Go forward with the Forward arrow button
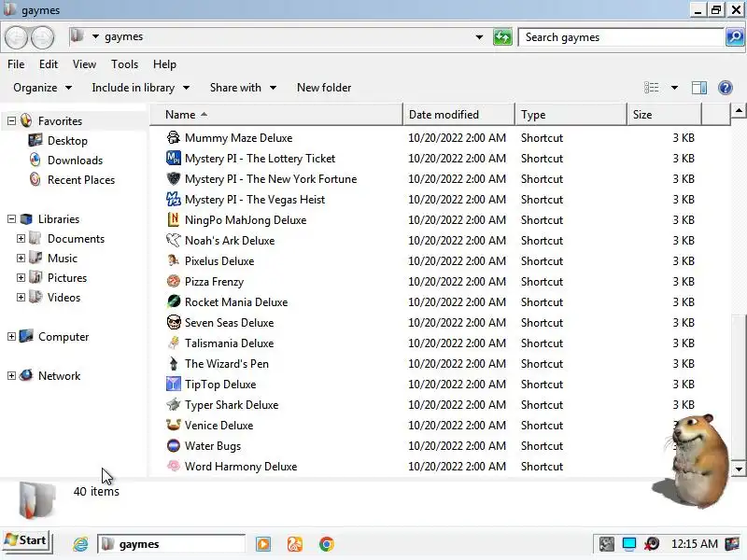 (x=42, y=37)
